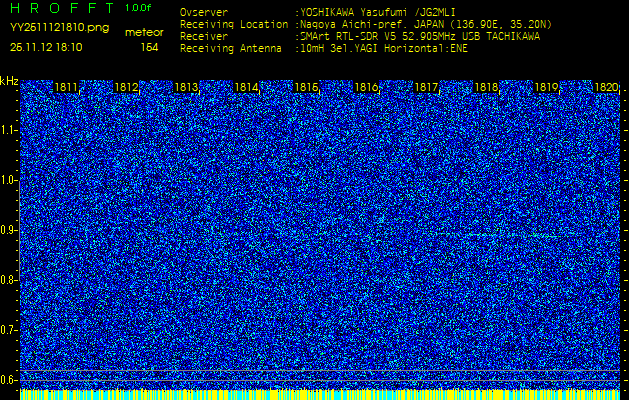Click the 0.9 frequency axis label

8,230
